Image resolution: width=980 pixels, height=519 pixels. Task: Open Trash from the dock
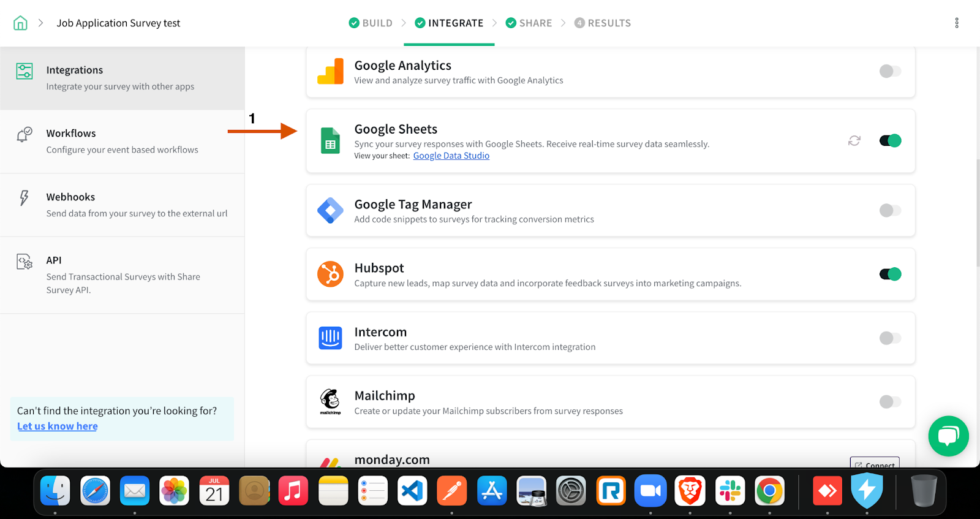(924, 491)
